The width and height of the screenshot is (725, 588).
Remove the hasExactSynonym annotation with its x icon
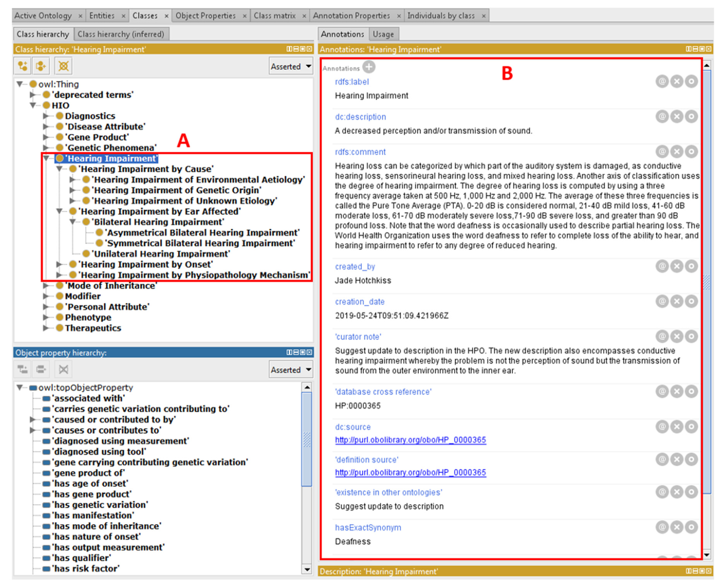pos(677,527)
